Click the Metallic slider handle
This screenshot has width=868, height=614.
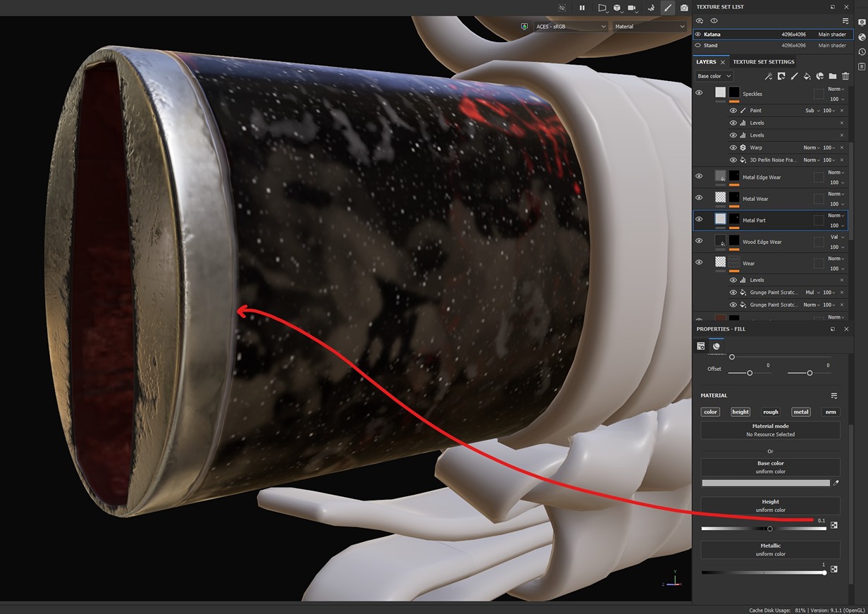(824, 572)
